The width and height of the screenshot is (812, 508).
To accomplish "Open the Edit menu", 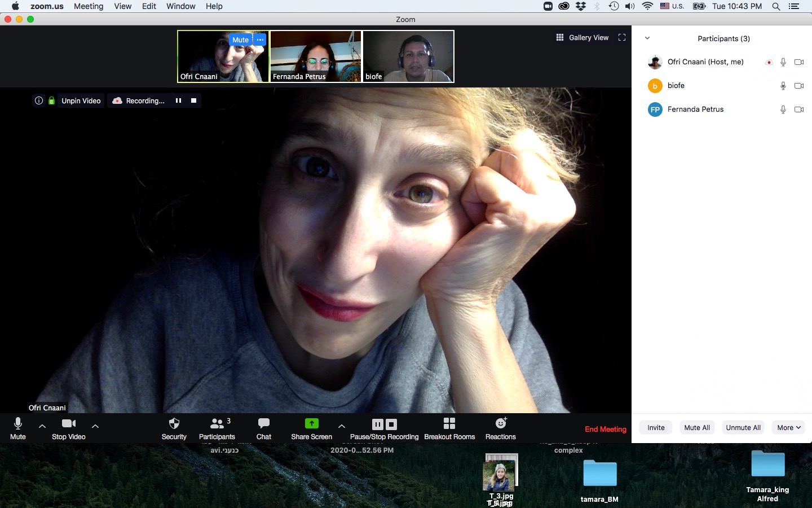I will [149, 6].
